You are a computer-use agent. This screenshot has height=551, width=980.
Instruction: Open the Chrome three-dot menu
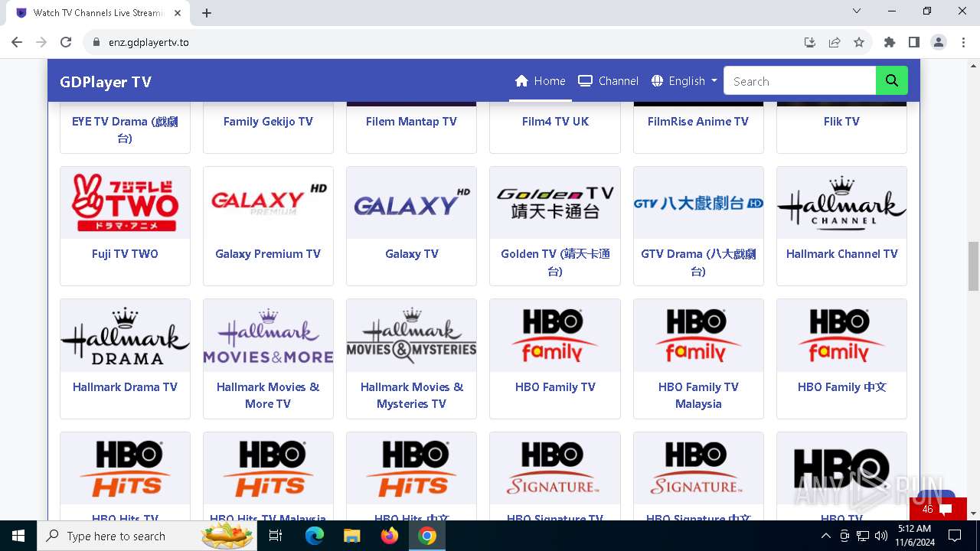pos(962,42)
